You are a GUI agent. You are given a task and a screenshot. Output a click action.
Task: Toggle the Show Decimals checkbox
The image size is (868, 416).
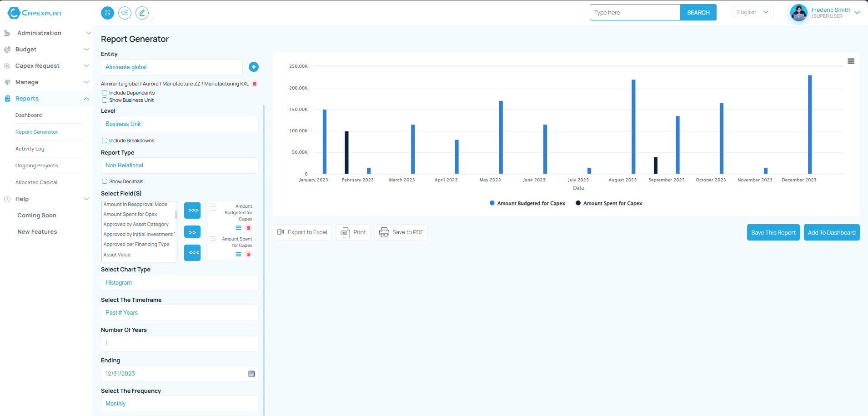105,181
